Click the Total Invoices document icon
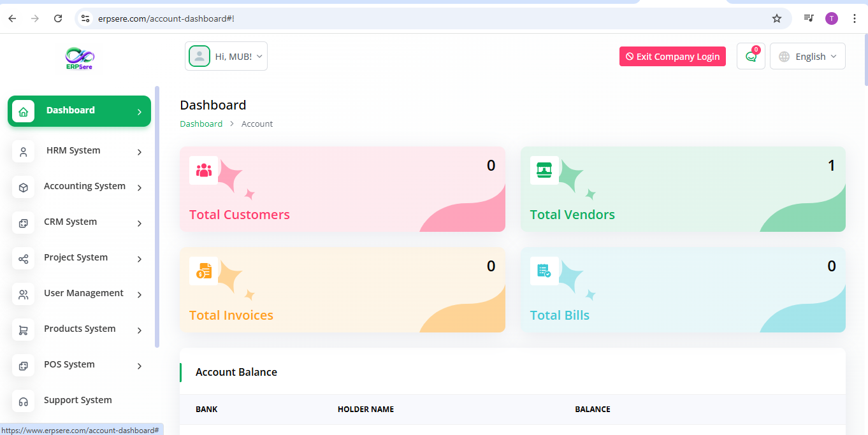 [x=204, y=271]
